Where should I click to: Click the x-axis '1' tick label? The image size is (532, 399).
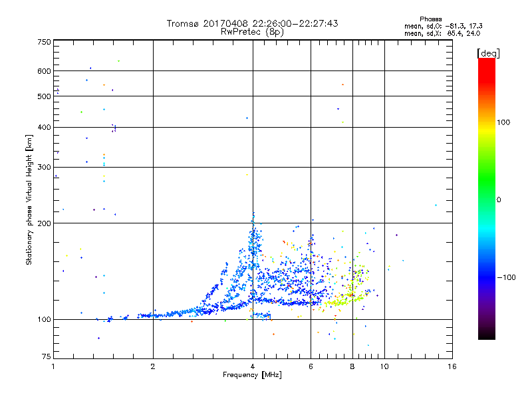[53, 366]
